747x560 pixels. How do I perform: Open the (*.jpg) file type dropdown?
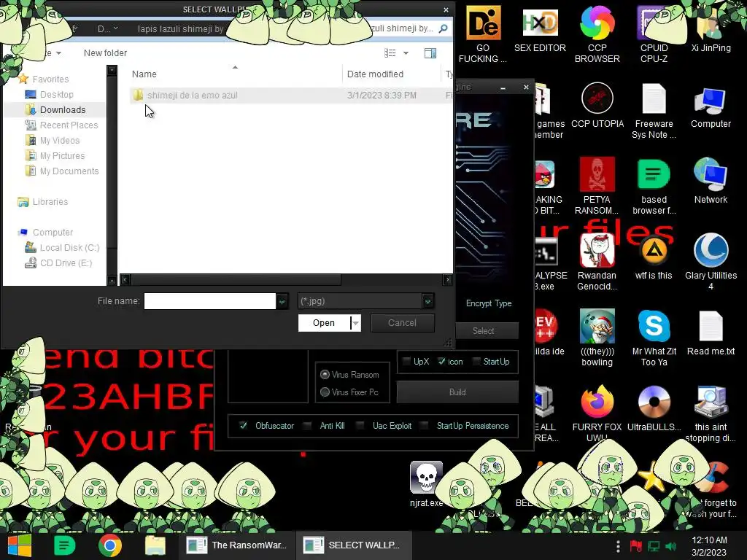tap(427, 301)
